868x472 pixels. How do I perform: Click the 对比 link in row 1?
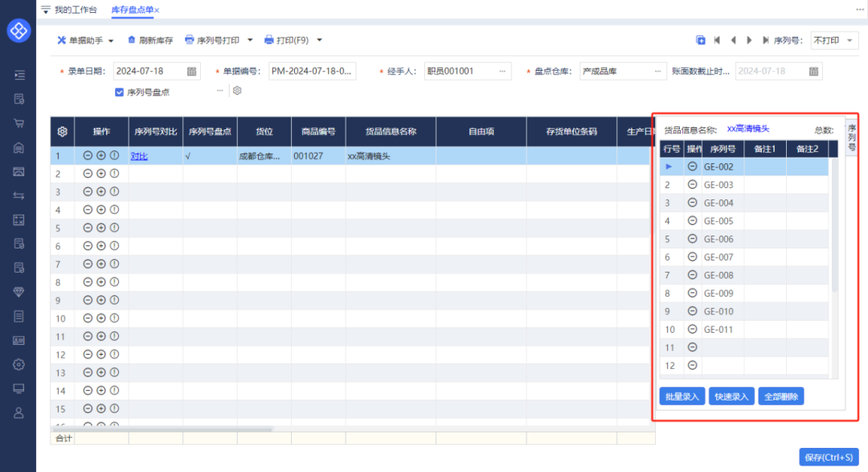[139, 156]
